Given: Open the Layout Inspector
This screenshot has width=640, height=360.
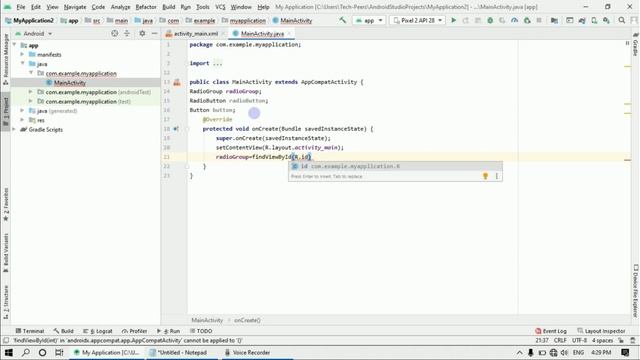Looking at the screenshot, I should pos(601,331).
